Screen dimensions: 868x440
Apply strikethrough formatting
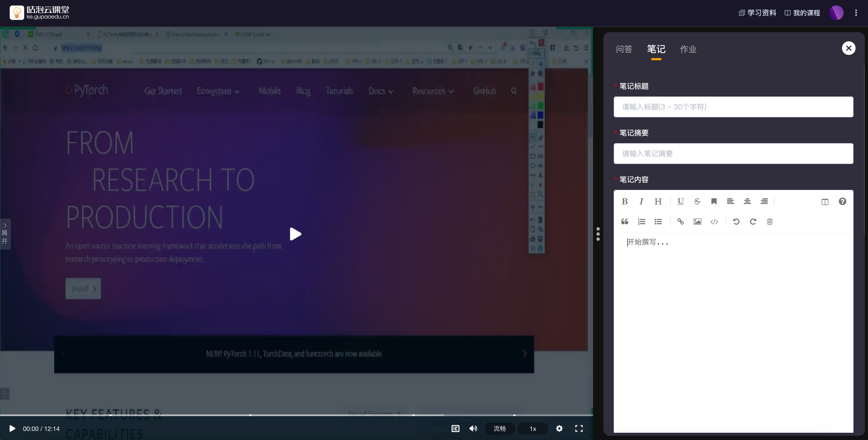pos(697,202)
